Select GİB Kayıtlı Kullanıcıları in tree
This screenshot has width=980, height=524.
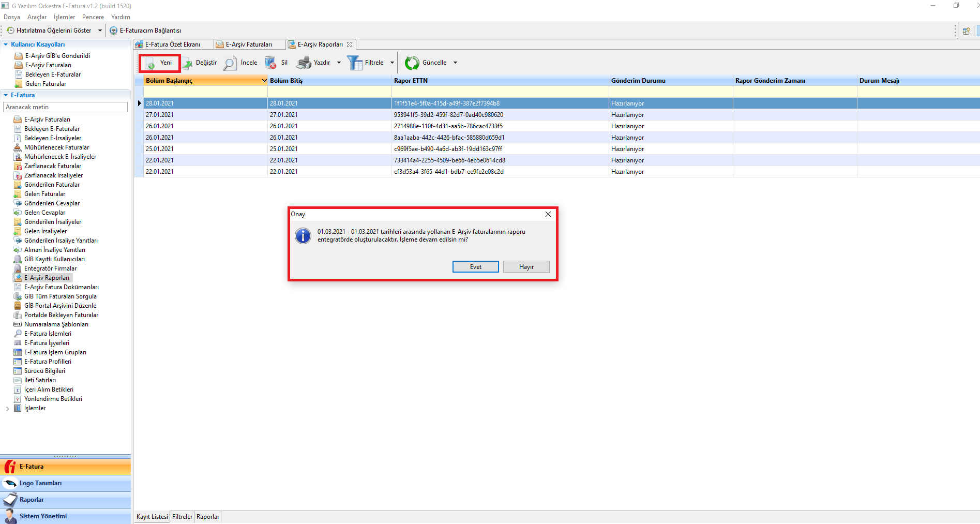point(54,259)
